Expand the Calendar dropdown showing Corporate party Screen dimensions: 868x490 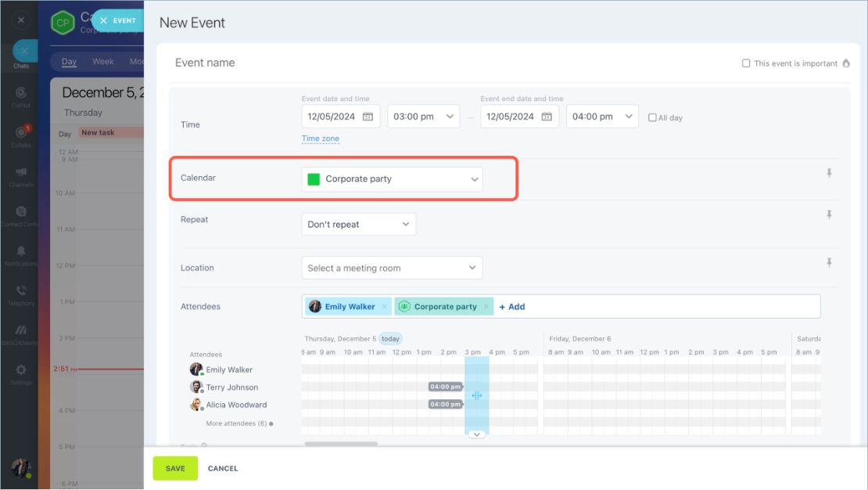392,179
